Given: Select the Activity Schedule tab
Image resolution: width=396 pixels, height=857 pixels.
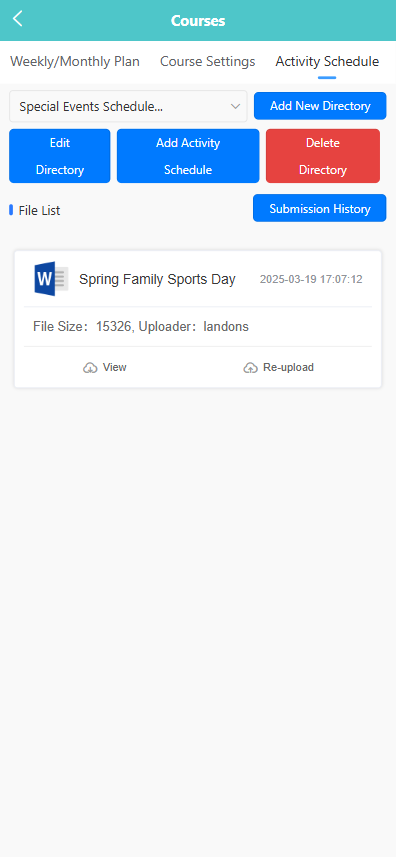Looking at the screenshot, I should tap(327, 61).
